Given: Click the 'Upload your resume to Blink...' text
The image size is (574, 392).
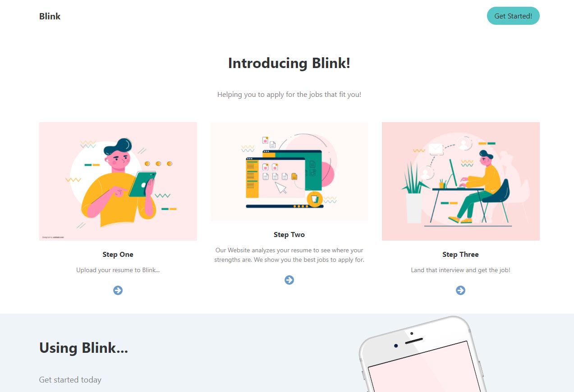Looking at the screenshot, I should (x=118, y=270).
